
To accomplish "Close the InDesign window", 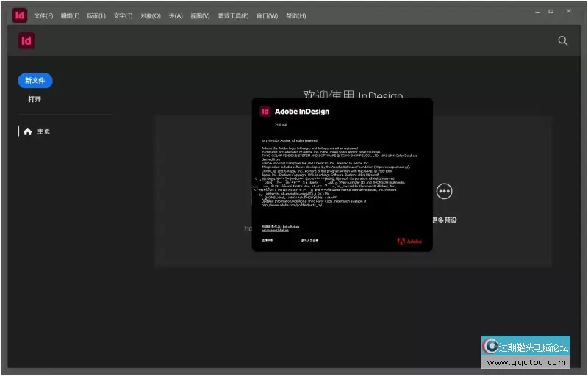I will coord(568,11).
